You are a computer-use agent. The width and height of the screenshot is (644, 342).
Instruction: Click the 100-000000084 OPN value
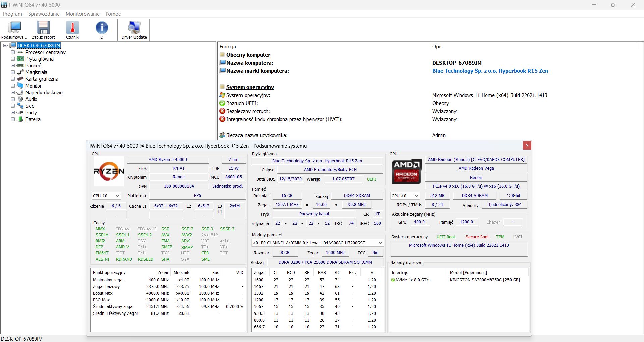[x=179, y=186]
